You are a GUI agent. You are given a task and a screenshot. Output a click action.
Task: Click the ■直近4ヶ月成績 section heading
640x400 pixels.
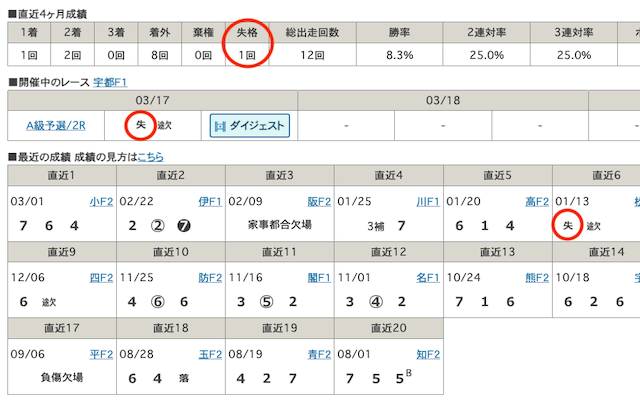48,14
